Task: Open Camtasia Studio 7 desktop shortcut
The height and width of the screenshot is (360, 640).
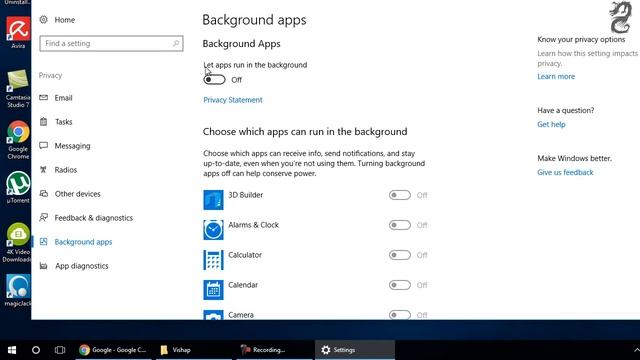Action: (x=18, y=89)
